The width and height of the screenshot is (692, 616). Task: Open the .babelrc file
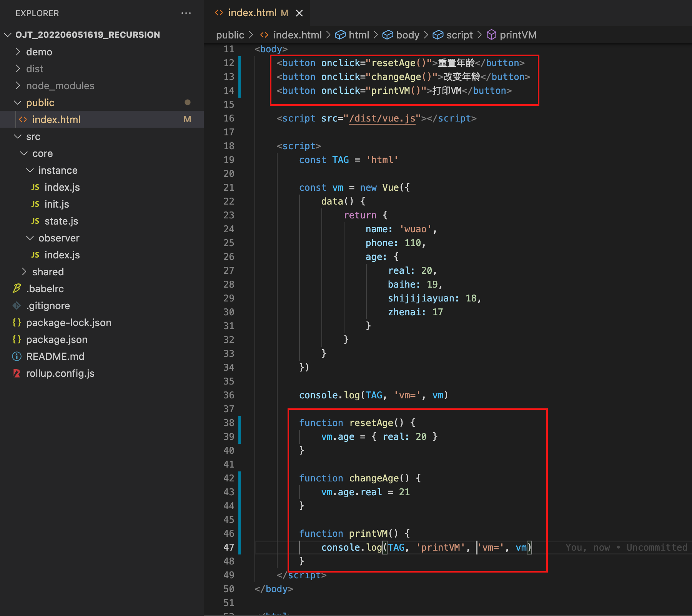point(102,288)
